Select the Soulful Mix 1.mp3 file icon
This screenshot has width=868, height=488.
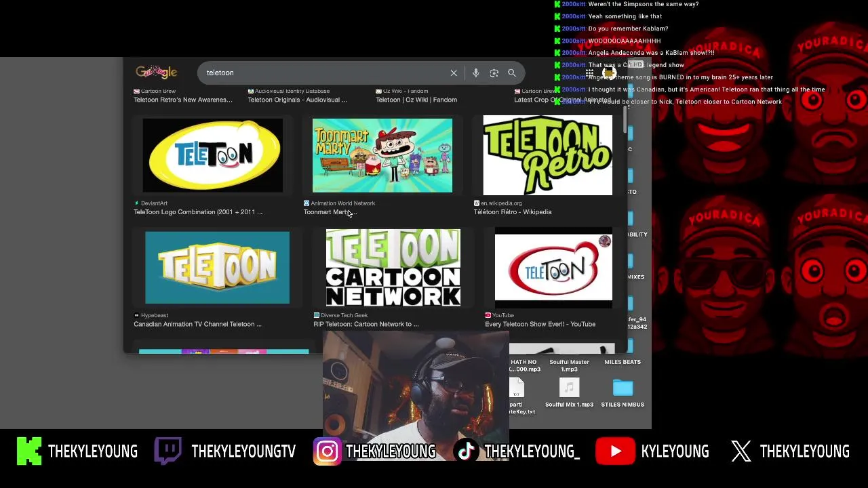(569, 388)
